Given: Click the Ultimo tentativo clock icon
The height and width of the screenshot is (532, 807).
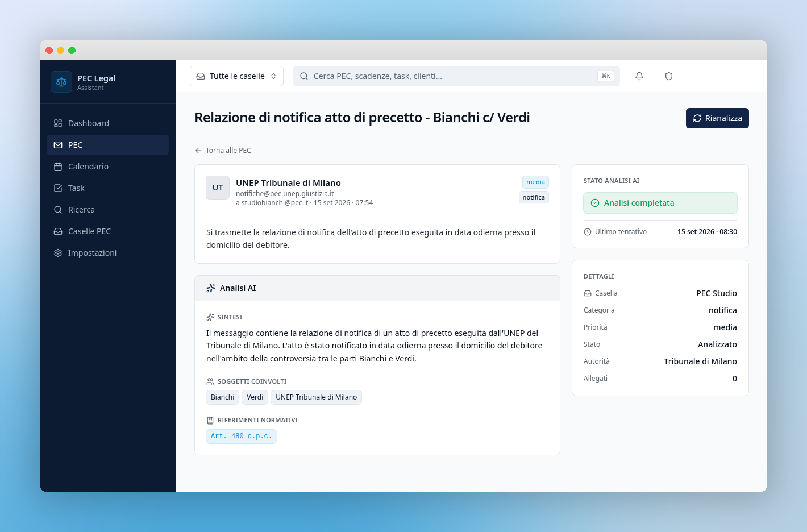Looking at the screenshot, I should pos(588,232).
